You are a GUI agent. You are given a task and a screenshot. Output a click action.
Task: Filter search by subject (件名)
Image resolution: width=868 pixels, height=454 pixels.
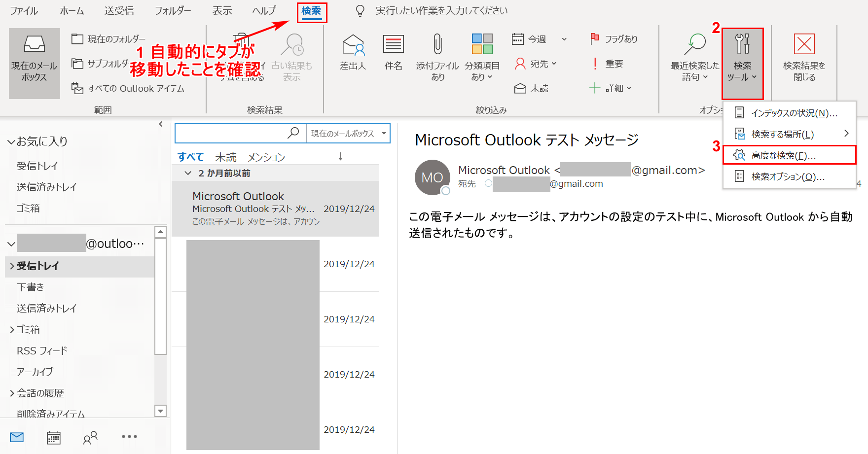(x=394, y=53)
